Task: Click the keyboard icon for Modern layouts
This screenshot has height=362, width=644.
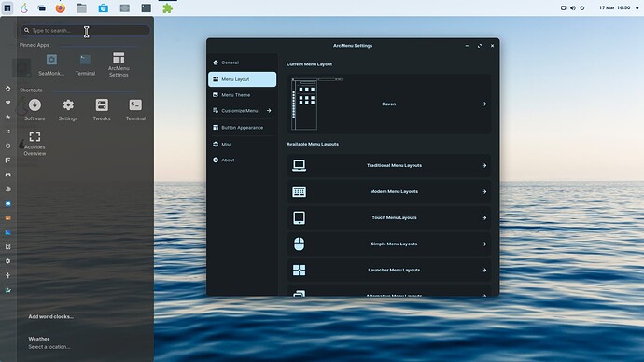Action: [x=299, y=191]
